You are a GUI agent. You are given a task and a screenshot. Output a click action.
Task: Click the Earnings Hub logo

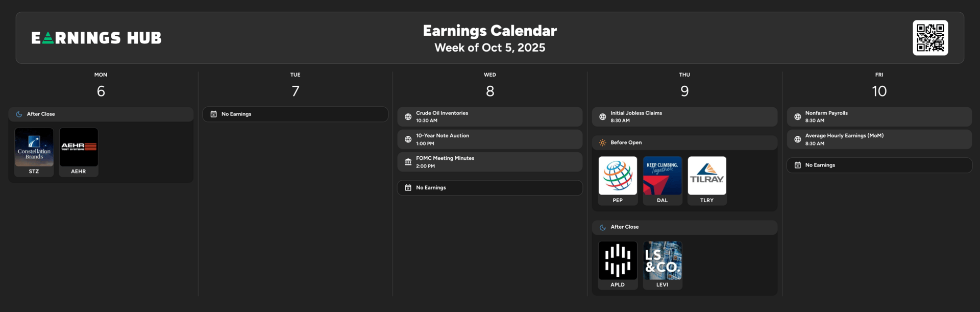(x=96, y=38)
